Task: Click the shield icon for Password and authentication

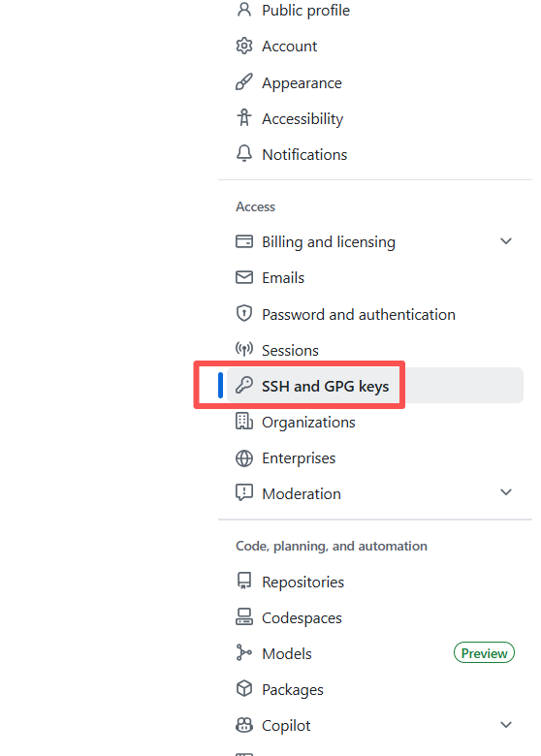Action: coord(244,314)
